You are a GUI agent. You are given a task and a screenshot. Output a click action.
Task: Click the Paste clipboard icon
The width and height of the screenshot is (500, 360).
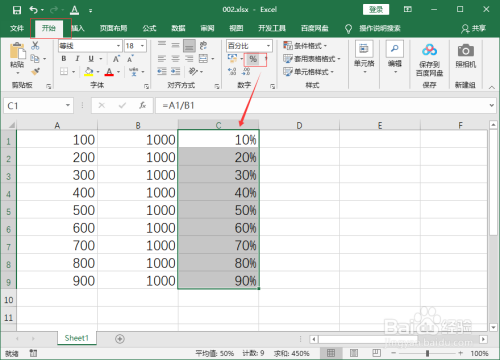tap(17, 52)
